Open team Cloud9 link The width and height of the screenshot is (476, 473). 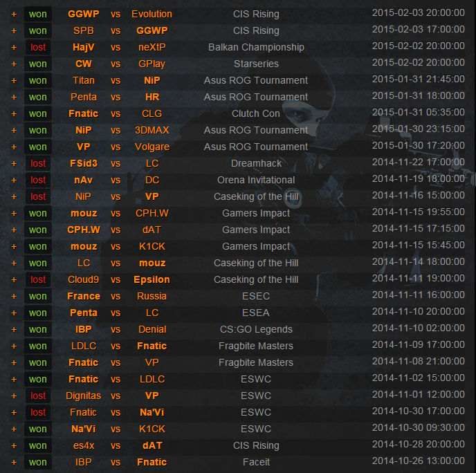pos(84,279)
